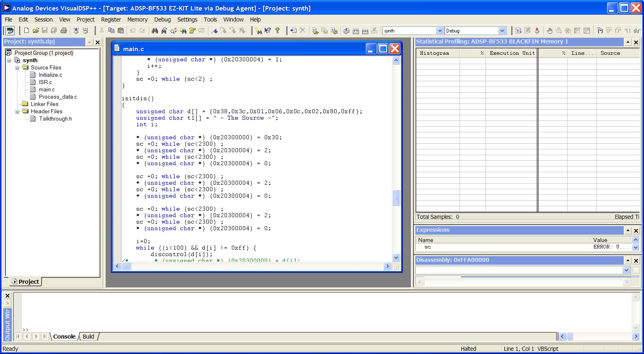Click the Halt hand icon
Screen dimensions: 644x354
(x=549, y=30)
